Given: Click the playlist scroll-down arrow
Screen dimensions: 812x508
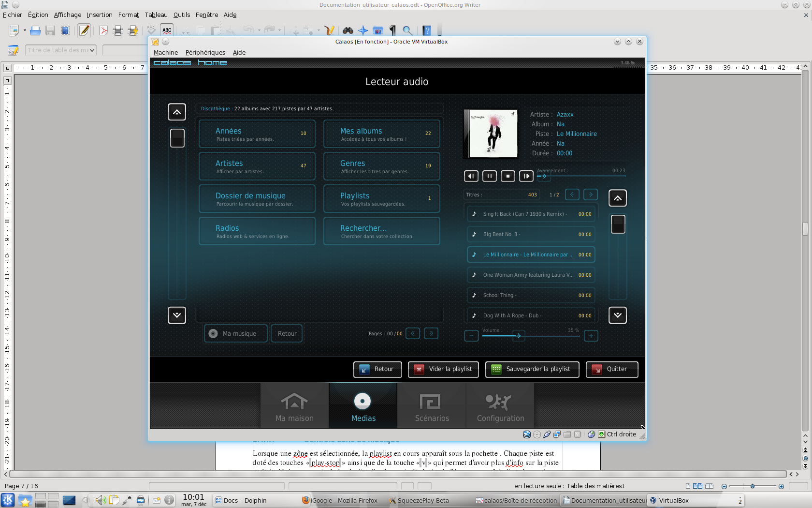Looking at the screenshot, I should tap(618, 315).
